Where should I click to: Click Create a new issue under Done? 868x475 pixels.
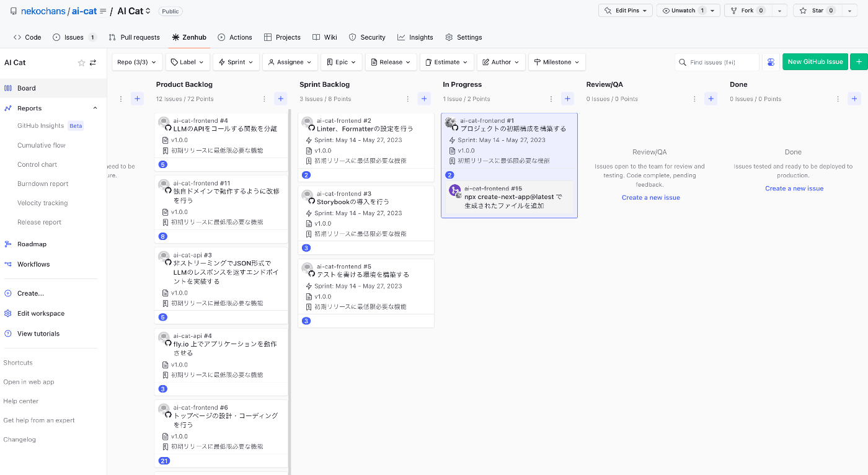tap(794, 189)
